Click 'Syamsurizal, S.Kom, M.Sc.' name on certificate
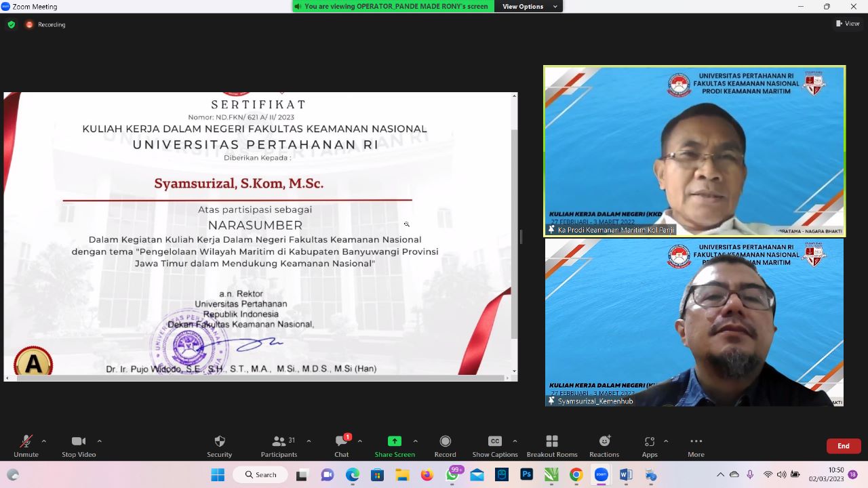 (x=239, y=184)
